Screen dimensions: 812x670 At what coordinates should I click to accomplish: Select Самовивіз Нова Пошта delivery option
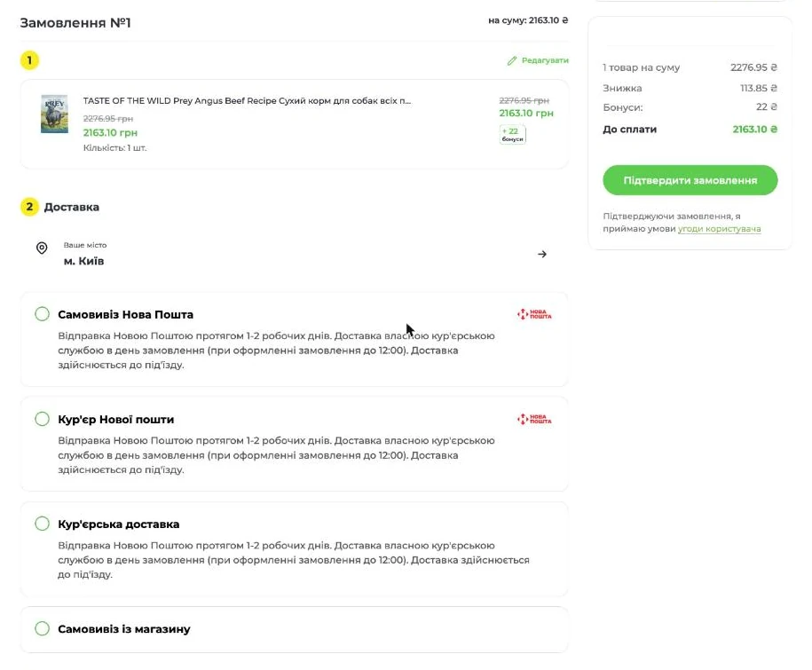(43, 314)
